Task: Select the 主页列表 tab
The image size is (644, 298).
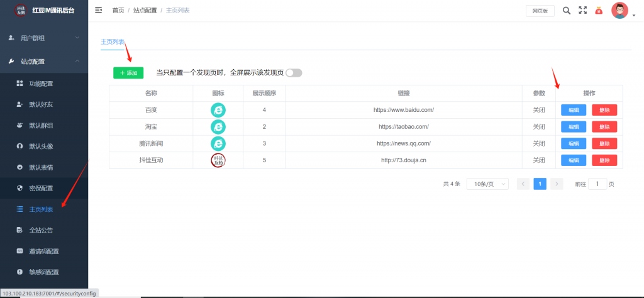Action: pos(113,42)
